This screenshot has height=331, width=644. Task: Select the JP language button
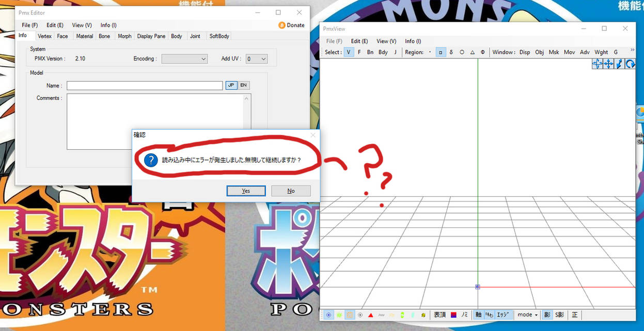click(x=231, y=85)
